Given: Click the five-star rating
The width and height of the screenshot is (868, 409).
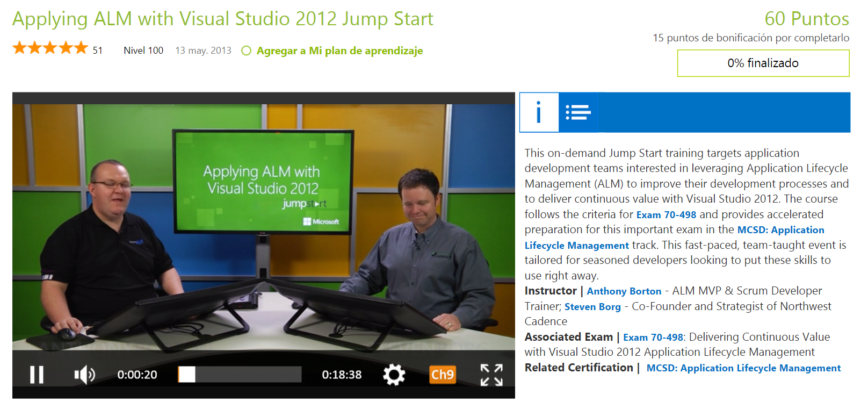Looking at the screenshot, I should (50, 48).
